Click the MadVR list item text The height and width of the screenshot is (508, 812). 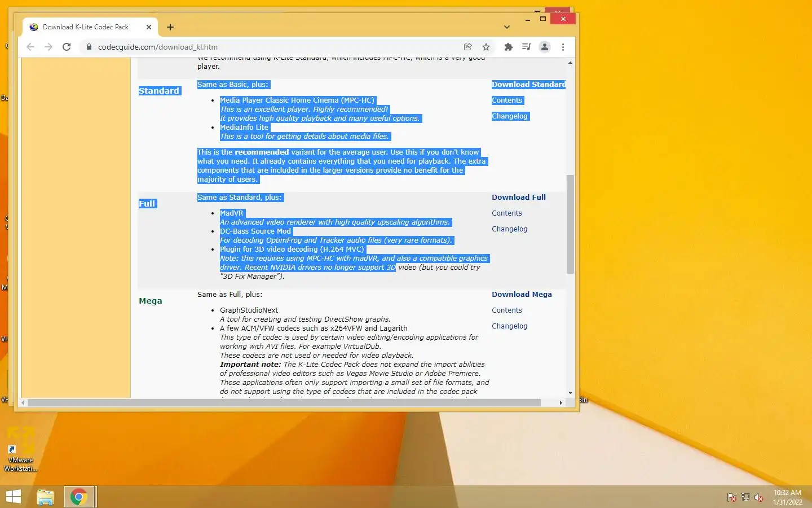click(232, 213)
